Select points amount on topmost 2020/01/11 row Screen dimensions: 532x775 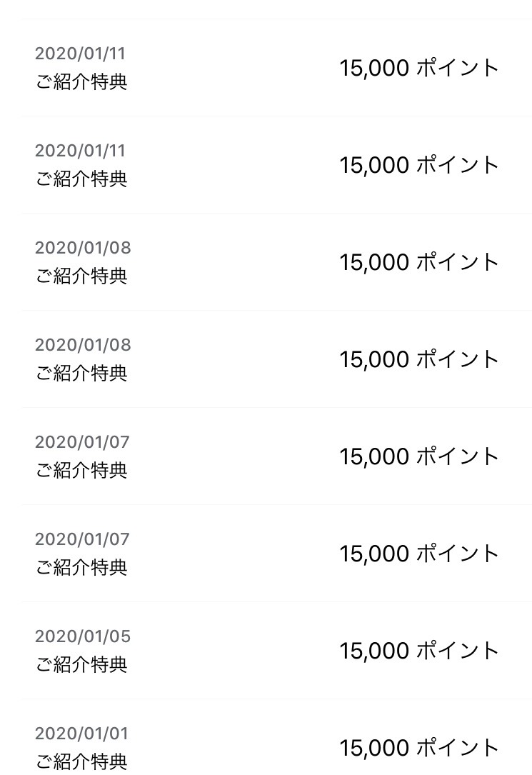(x=419, y=68)
